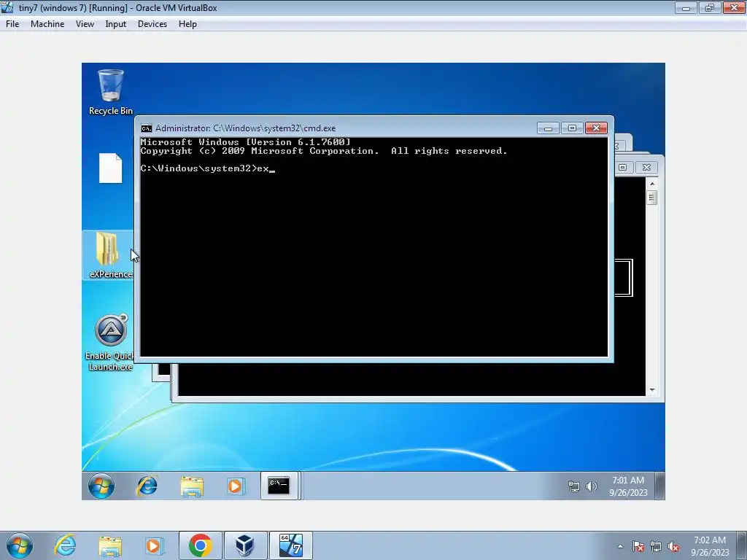Open the Machine menu
747x560 pixels.
tap(47, 24)
